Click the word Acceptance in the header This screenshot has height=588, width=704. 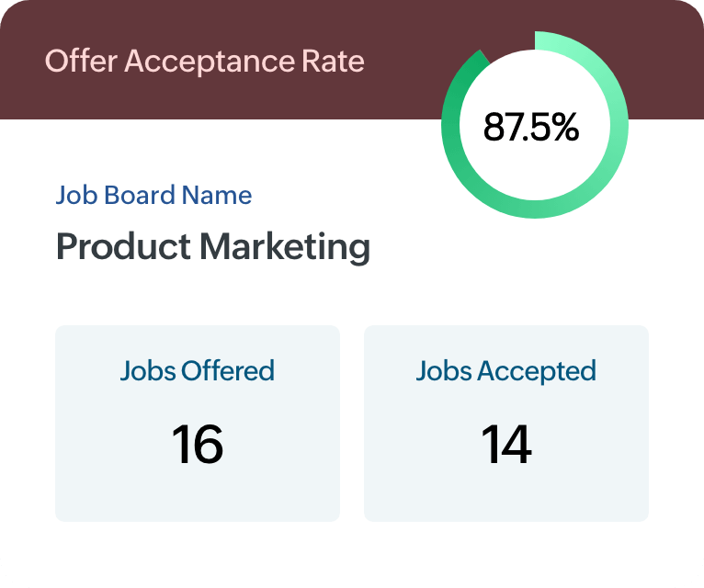(210, 62)
